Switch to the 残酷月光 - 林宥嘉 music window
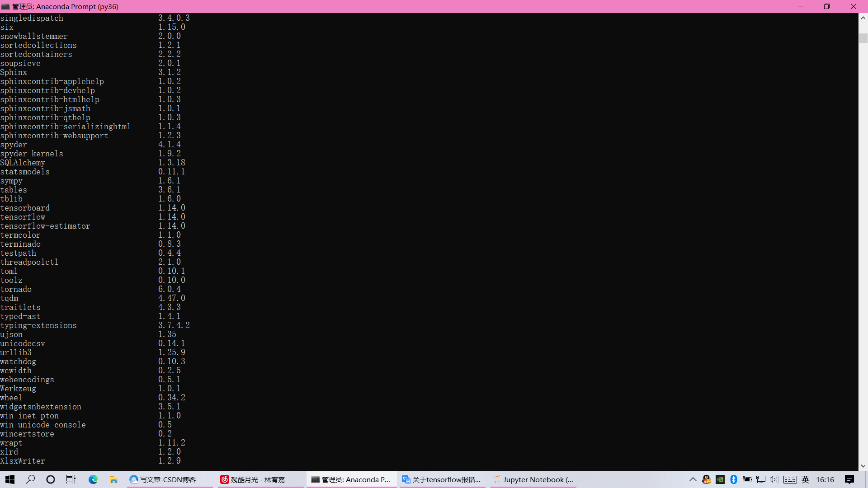The height and width of the screenshot is (488, 868). pos(258,479)
